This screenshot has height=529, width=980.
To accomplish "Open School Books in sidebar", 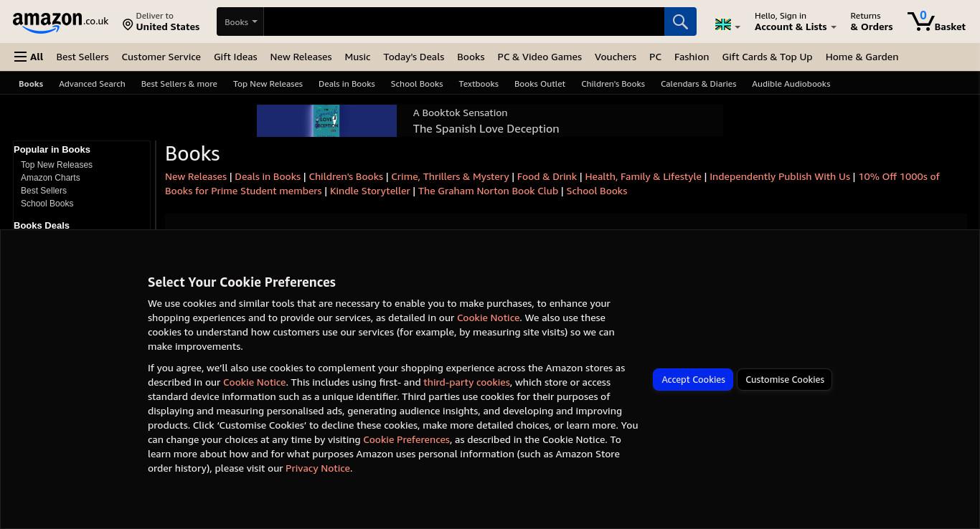I will [47, 204].
